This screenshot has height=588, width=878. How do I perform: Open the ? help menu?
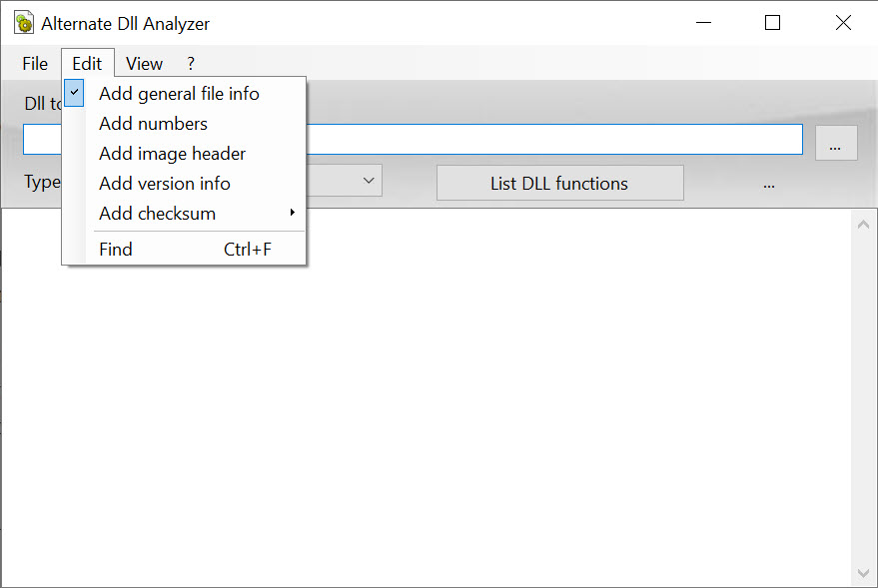click(191, 63)
